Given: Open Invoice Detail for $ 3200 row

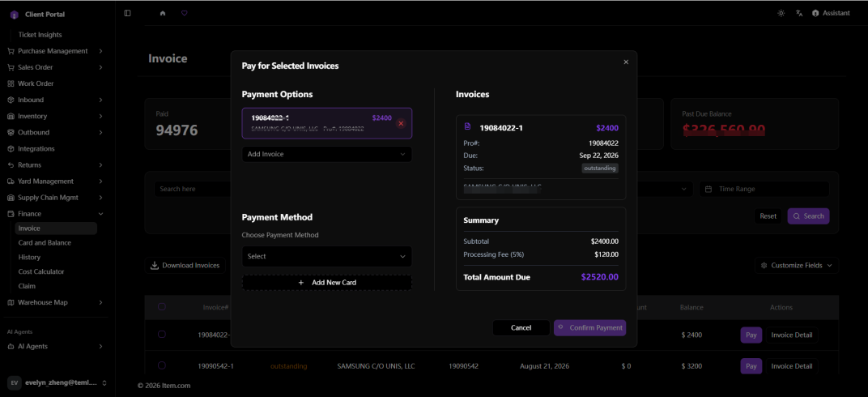Looking at the screenshot, I should pos(792,366).
